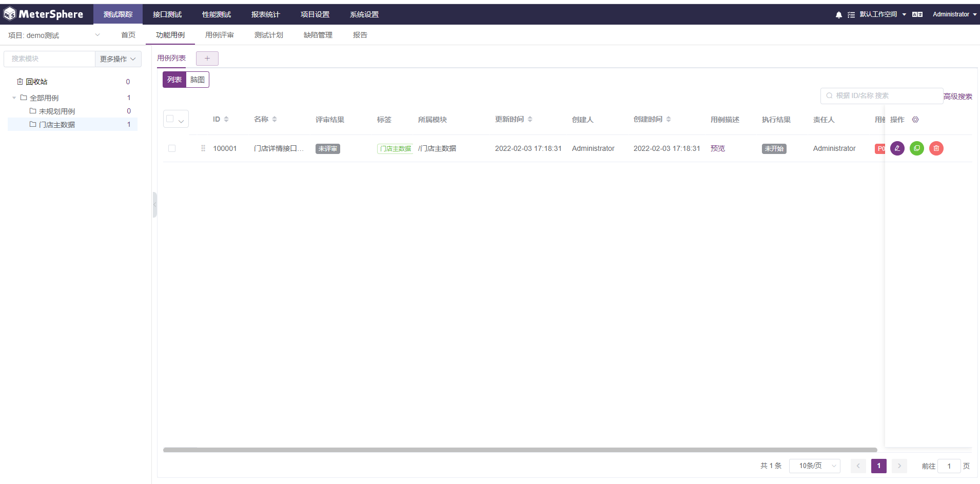Click the 门店主数据 tag in row
980x484 pixels.
(395, 148)
